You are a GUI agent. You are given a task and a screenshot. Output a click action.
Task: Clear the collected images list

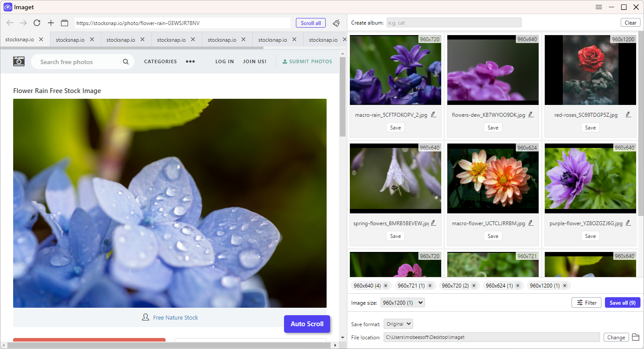pyautogui.click(x=630, y=23)
